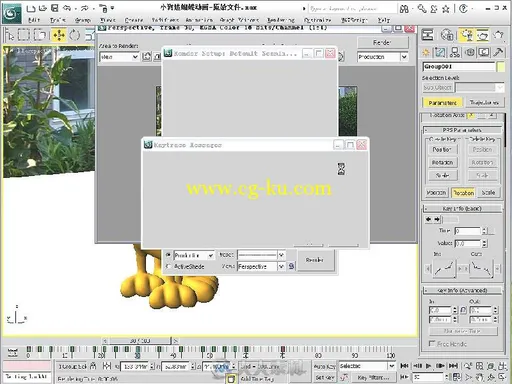The image size is (512, 384).
Task: Click Go to Start playback button
Action: (405, 366)
